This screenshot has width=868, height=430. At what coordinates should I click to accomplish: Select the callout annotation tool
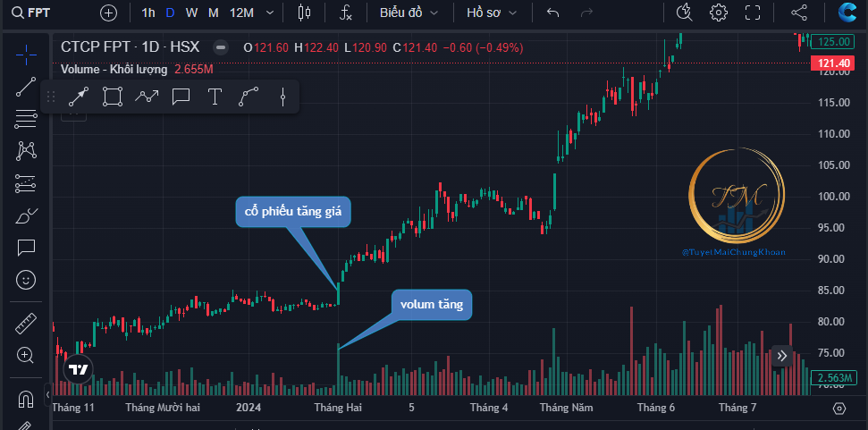click(x=181, y=96)
